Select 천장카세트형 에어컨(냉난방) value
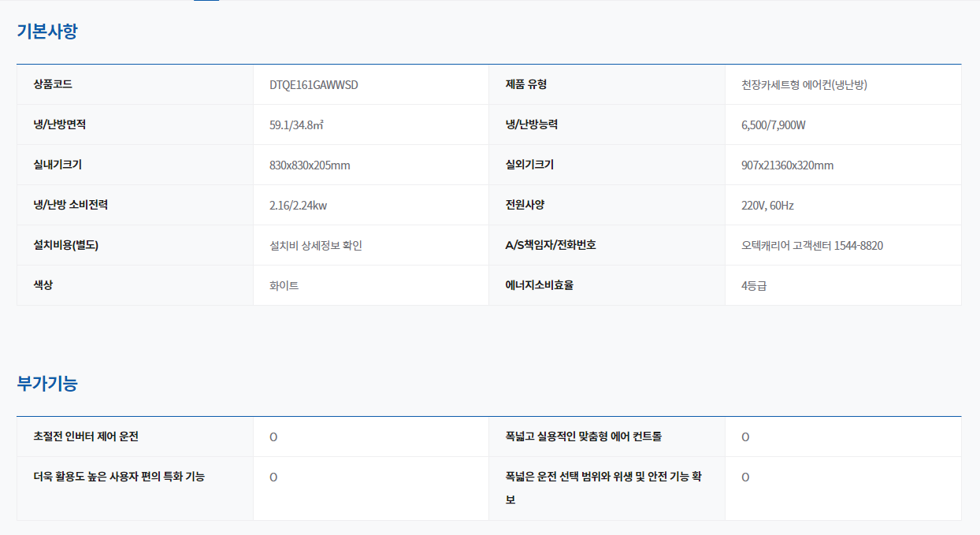This screenshot has height=535, width=980. [x=804, y=85]
